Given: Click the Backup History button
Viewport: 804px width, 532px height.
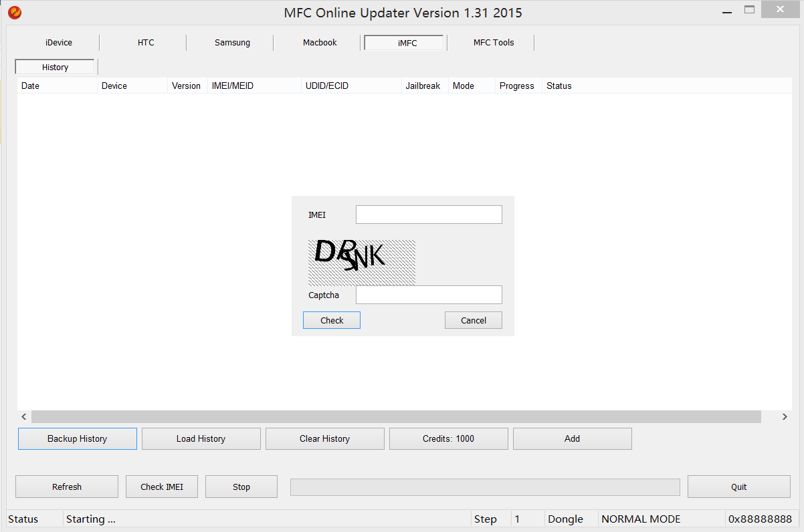Looking at the screenshot, I should tap(77, 438).
